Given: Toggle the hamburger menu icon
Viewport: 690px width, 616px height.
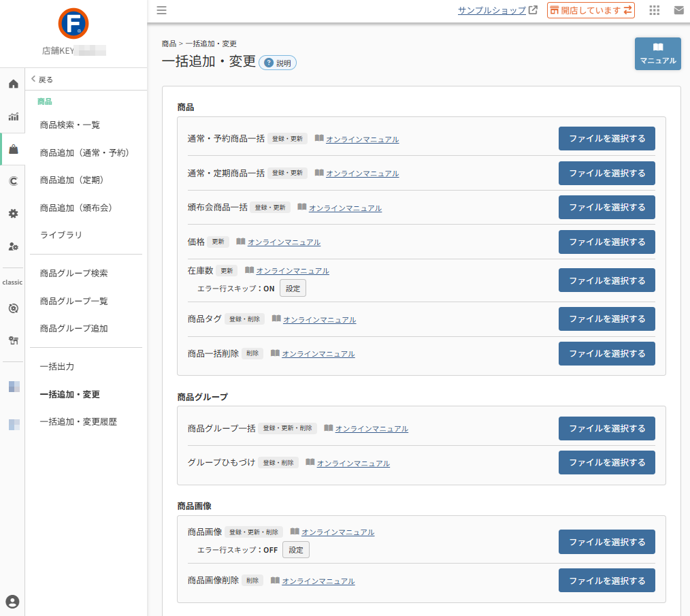Looking at the screenshot, I should click(161, 10).
